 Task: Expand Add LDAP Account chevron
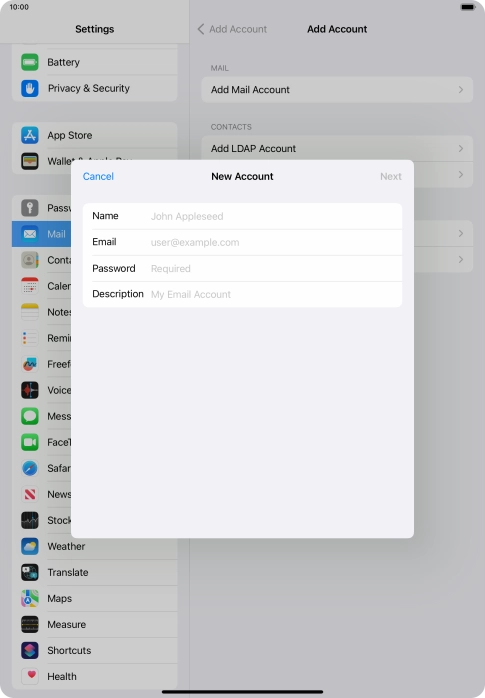tap(461, 148)
